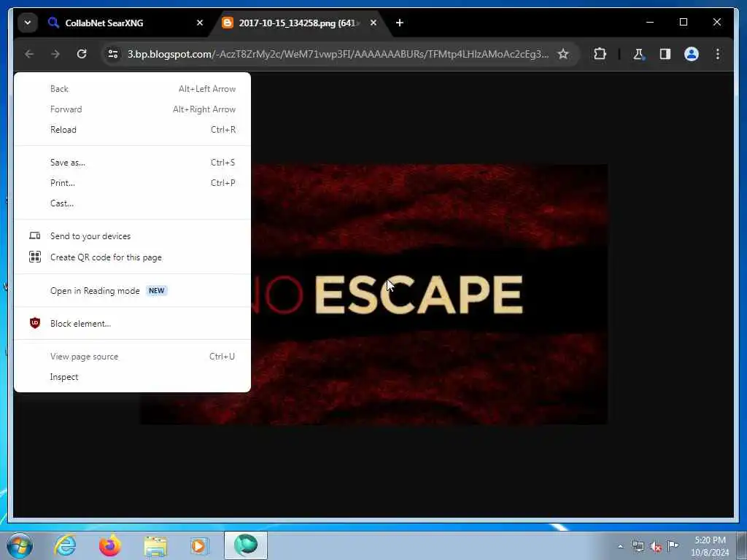Image resolution: width=747 pixels, height=560 pixels.
Task: View site information icon in address bar
Action: point(113,54)
